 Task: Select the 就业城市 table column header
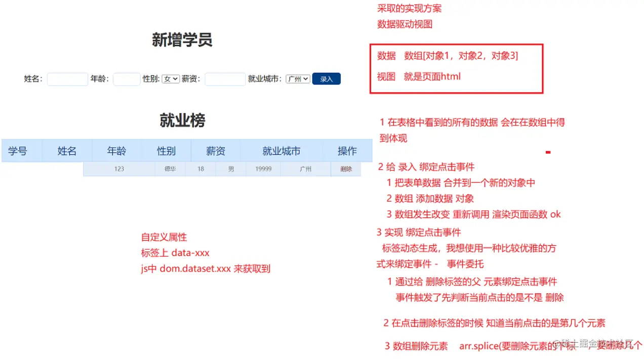[281, 151]
